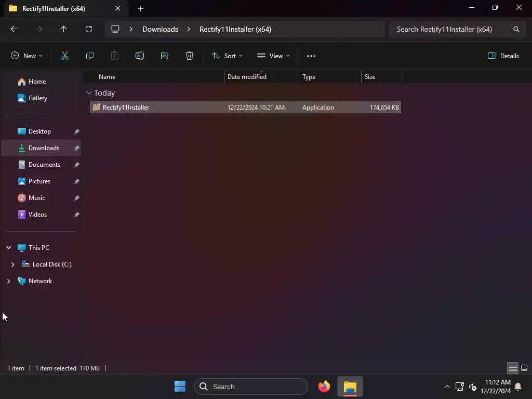Click the muted volume tray icon
The width and height of the screenshot is (532, 399).
(x=473, y=387)
